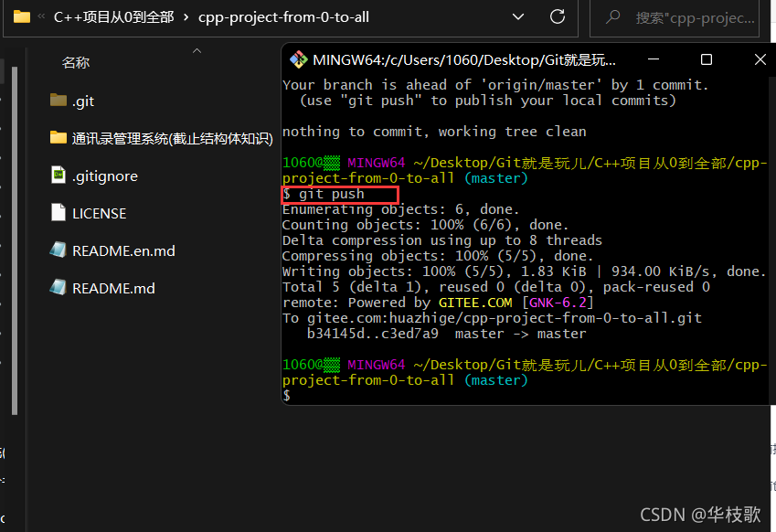This screenshot has height=532, width=776.
Task: Click the GITEE.COM text in terminal output
Action: tap(475, 303)
